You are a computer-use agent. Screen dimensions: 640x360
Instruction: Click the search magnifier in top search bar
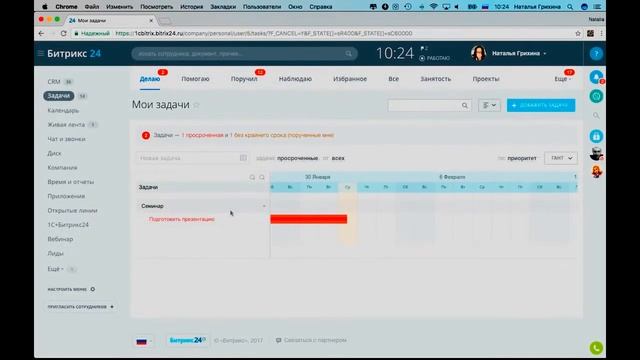[349, 53]
